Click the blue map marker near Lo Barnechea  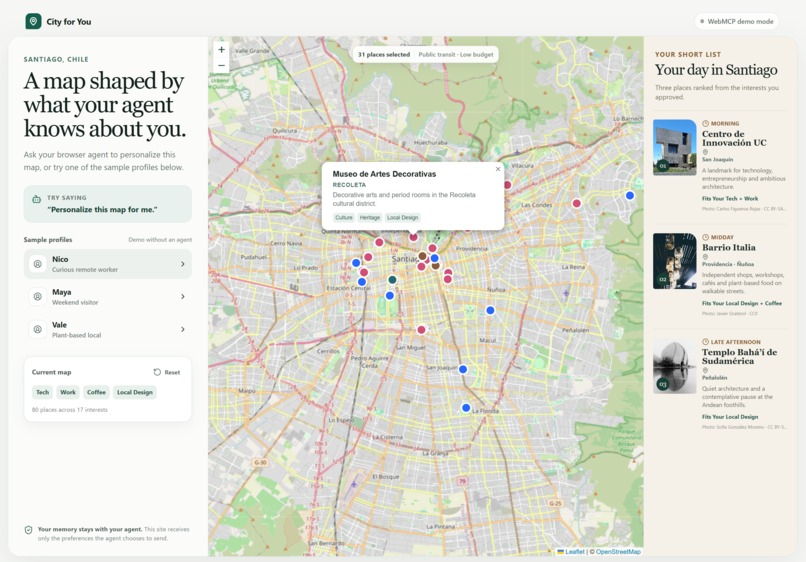click(630, 195)
